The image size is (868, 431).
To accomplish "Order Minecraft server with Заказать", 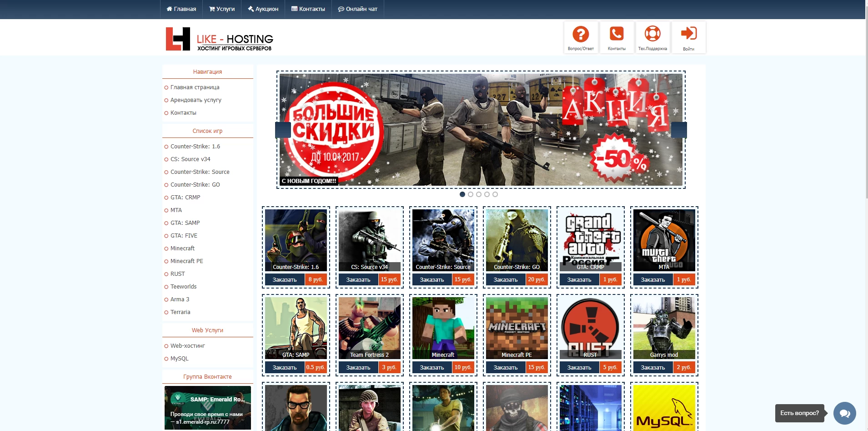I will point(432,367).
